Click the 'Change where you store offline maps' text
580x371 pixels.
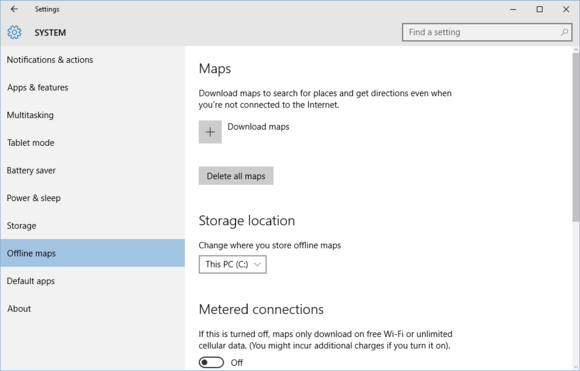tap(270, 245)
